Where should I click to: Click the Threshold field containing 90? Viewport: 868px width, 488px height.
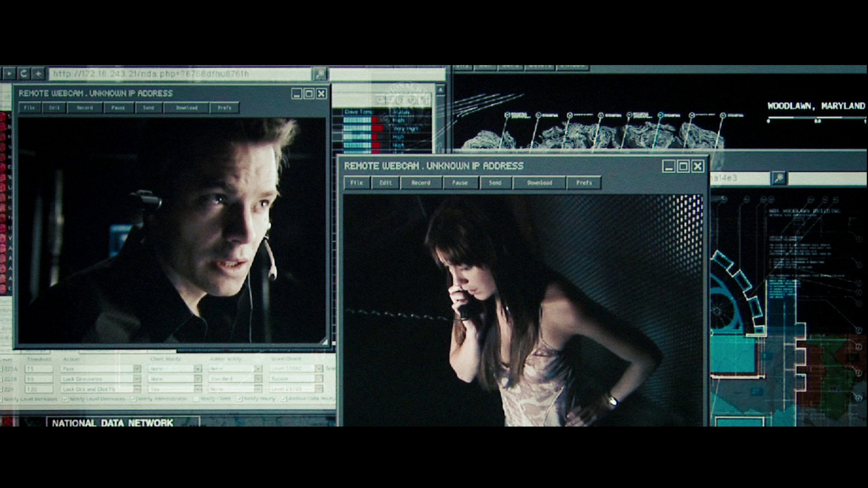tap(39, 379)
